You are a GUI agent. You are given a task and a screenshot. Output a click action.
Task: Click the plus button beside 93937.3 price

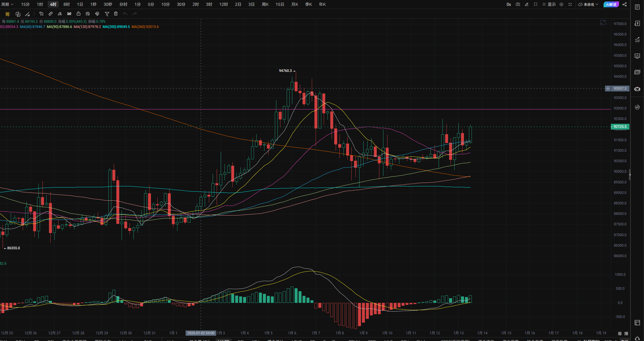click(608, 89)
